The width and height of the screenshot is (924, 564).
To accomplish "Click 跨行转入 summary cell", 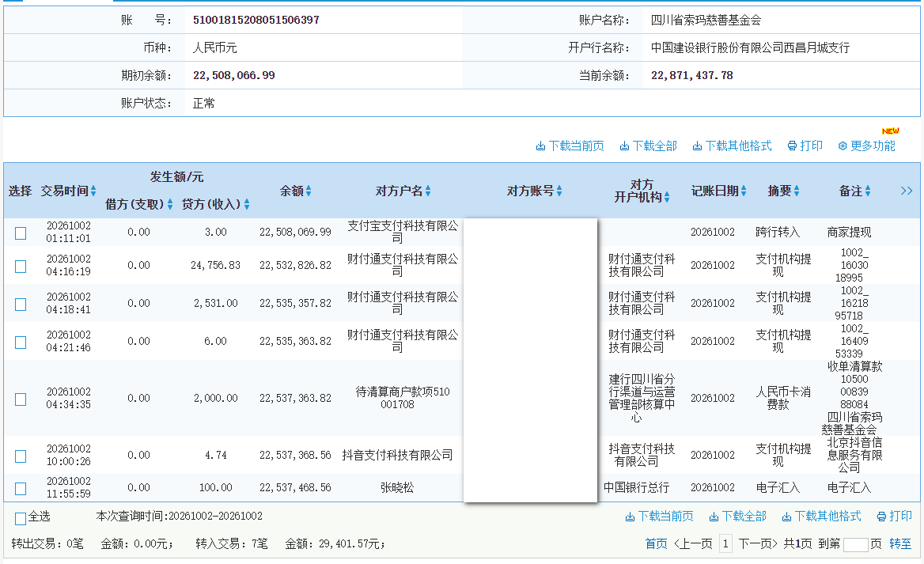I will click(x=778, y=233).
